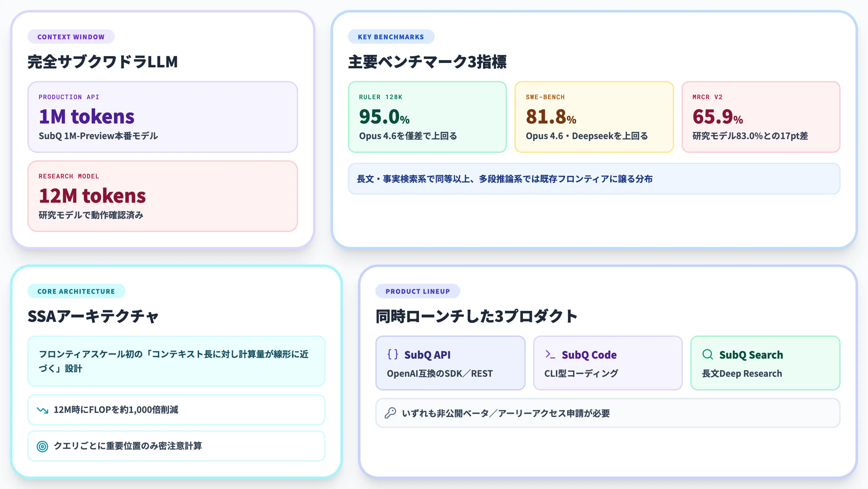Select the KEY BENCHMARKS badge
The width and height of the screenshot is (868, 489).
391,37
